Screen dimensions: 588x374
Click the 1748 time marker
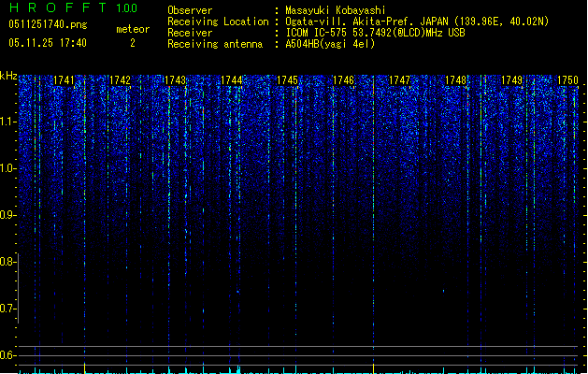pos(455,80)
